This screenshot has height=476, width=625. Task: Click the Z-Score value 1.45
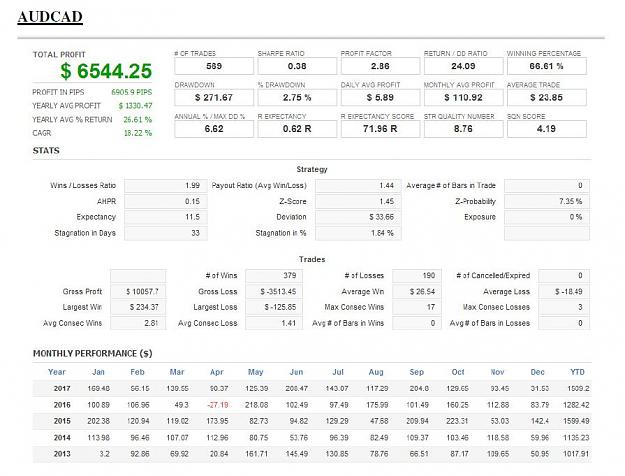pyautogui.click(x=358, y=202)
